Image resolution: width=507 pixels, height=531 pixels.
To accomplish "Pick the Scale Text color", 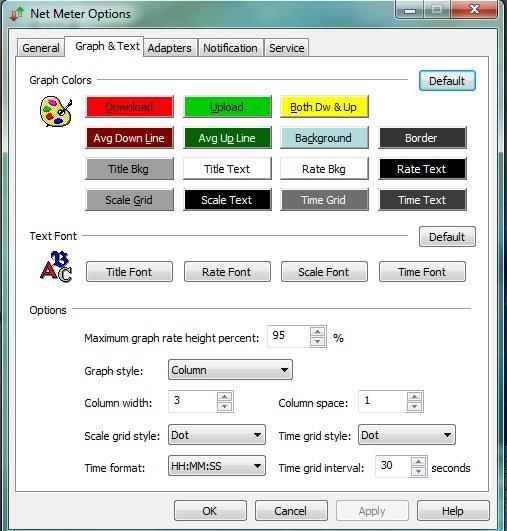I will pyautogui.click(x=227, y=200).
